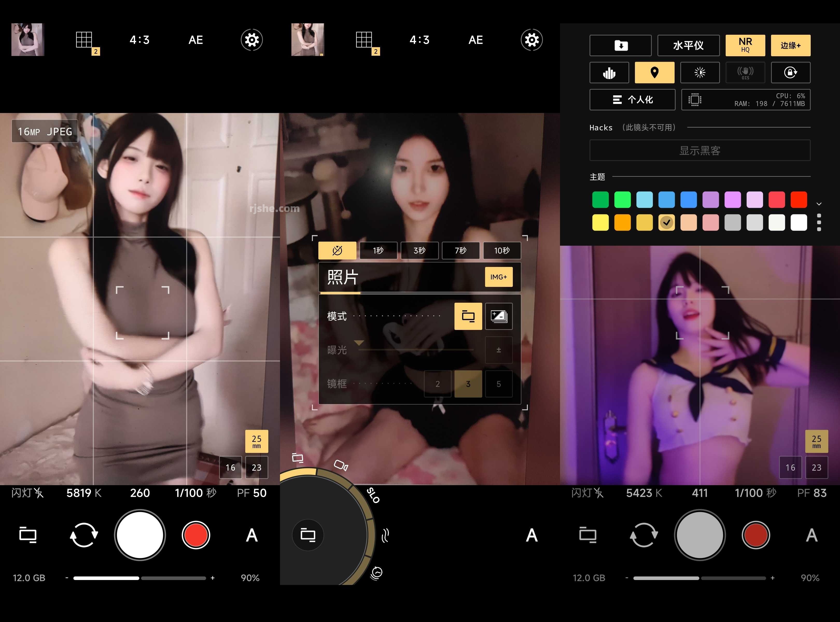
Task: Tap the 25mm lens indicator
Action: [x=256, y=441]
